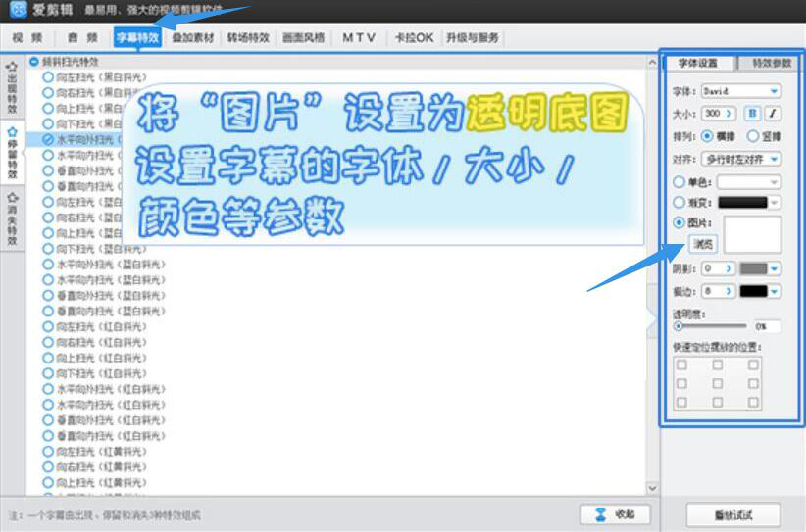Open the 画面风格 tab
The width and height of the screenshot is (806, 532).
[x=304, y=37]
